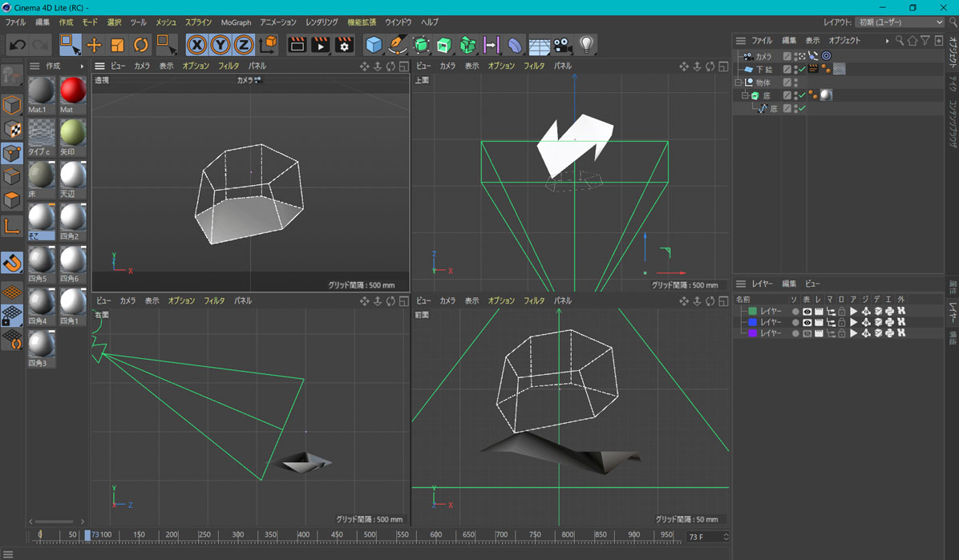Click the Undo arrow icon
Screen dimensions: 959x560
pyautogui.click(x=17, y=45)
